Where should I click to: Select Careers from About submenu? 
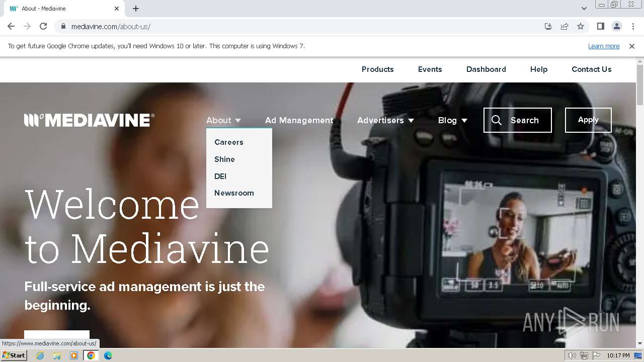pyautogui.click(x=229, y=142)
